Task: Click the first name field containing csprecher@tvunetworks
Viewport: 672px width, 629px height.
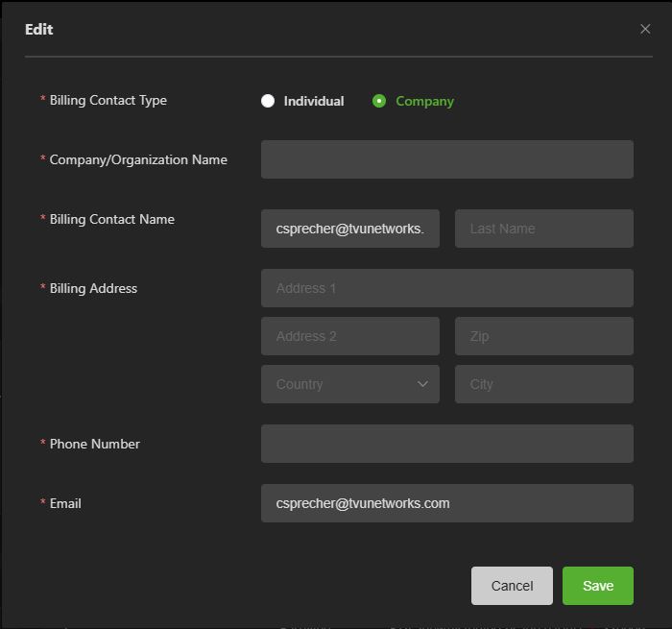Action: pyautogui.click(x=350, y=229)
